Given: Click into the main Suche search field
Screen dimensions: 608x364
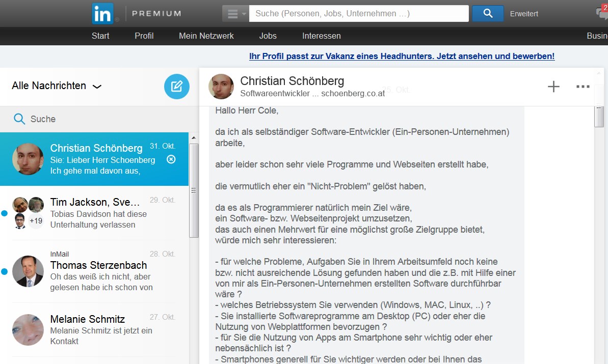Looking at the screenshot, I should (x=359, y=14).
